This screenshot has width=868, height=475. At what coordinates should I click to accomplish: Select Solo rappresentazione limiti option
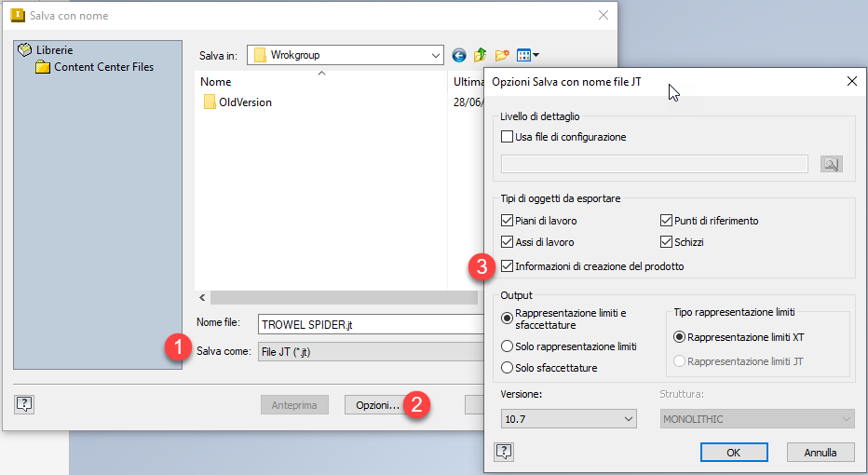pyautogui.click(x=507, y=346)
